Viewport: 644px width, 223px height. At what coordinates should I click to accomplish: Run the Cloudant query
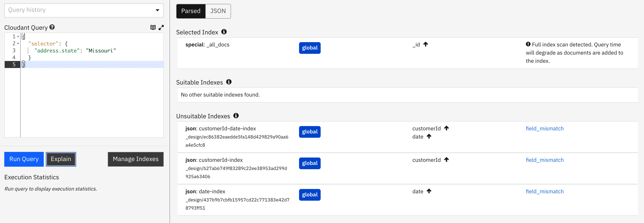point(24,159)
